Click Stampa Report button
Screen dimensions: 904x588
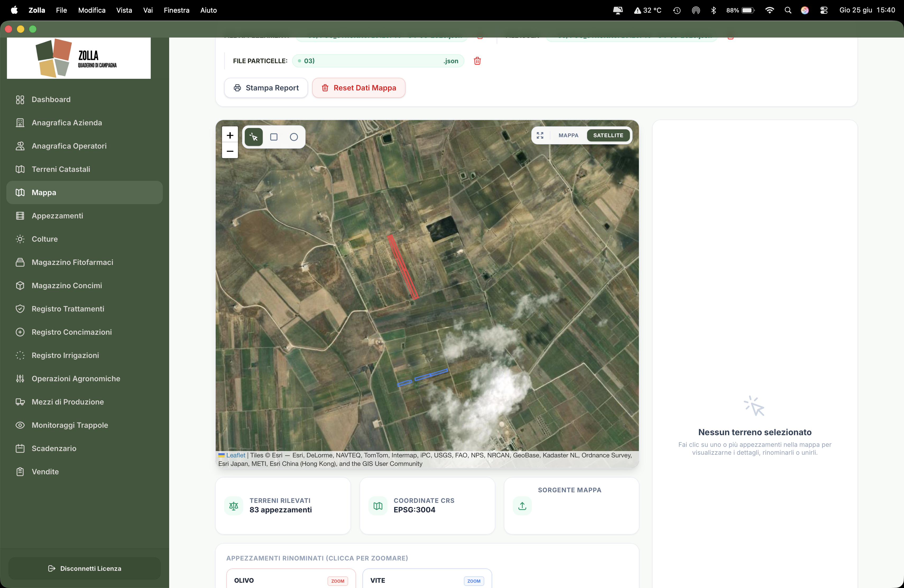(266, 88)
